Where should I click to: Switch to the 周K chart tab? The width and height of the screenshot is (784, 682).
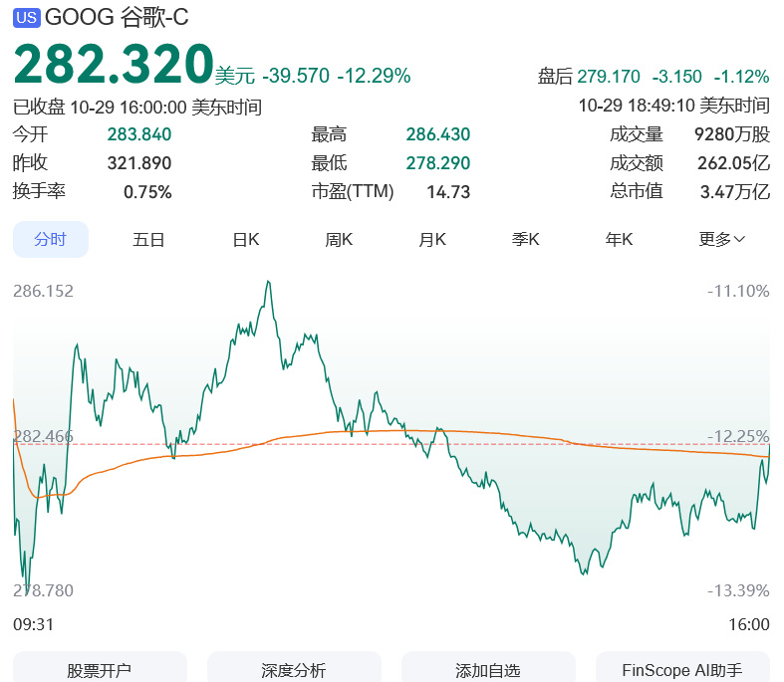click(339, 239)
